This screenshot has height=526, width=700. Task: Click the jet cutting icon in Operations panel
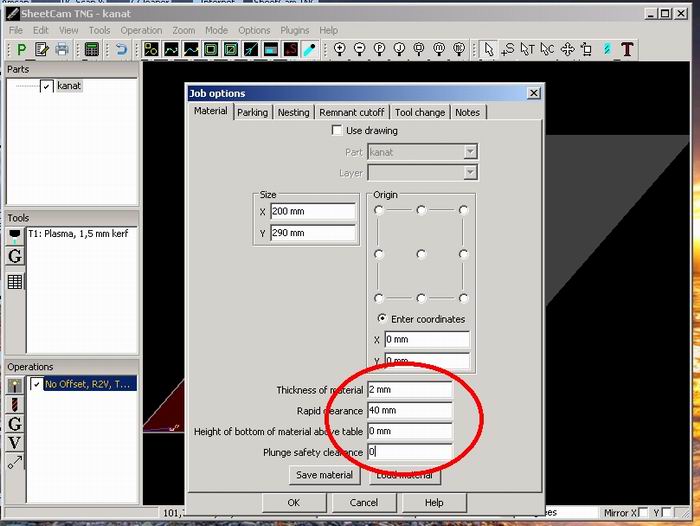click(15, 385)
